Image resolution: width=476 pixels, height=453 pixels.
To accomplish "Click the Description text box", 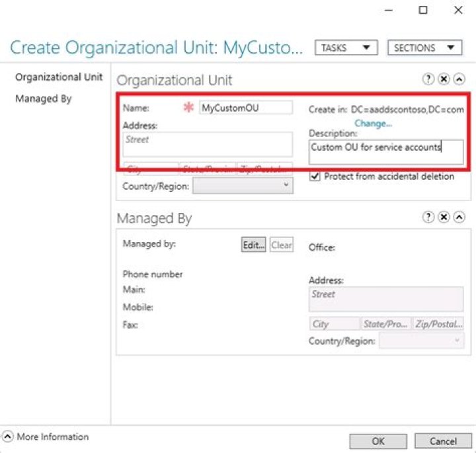I will 386,152.
